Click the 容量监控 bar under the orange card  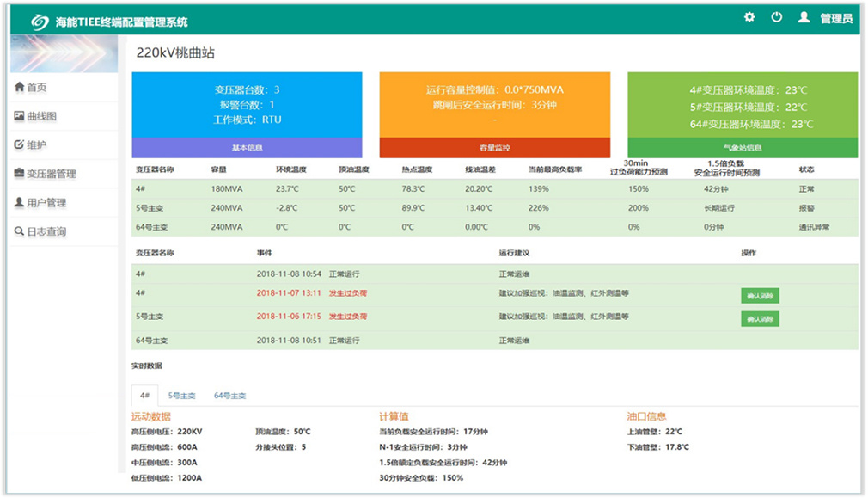pos(495,148)
